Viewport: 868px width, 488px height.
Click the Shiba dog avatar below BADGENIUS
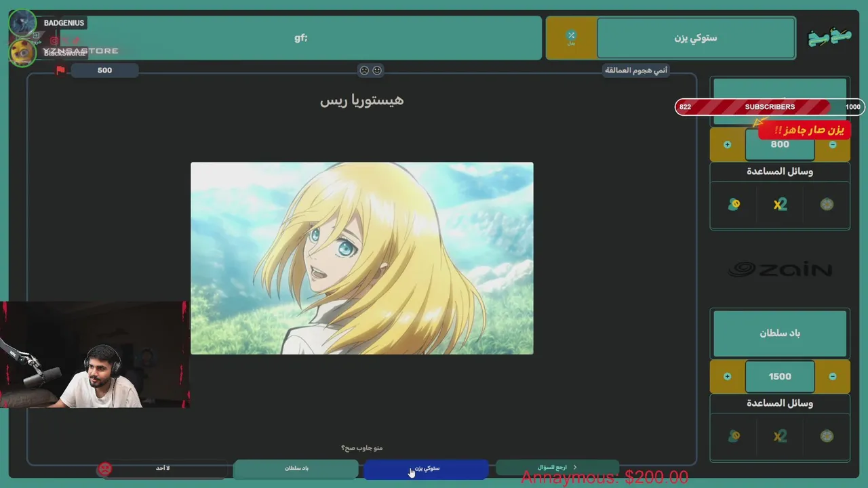[x=22, y=53]
